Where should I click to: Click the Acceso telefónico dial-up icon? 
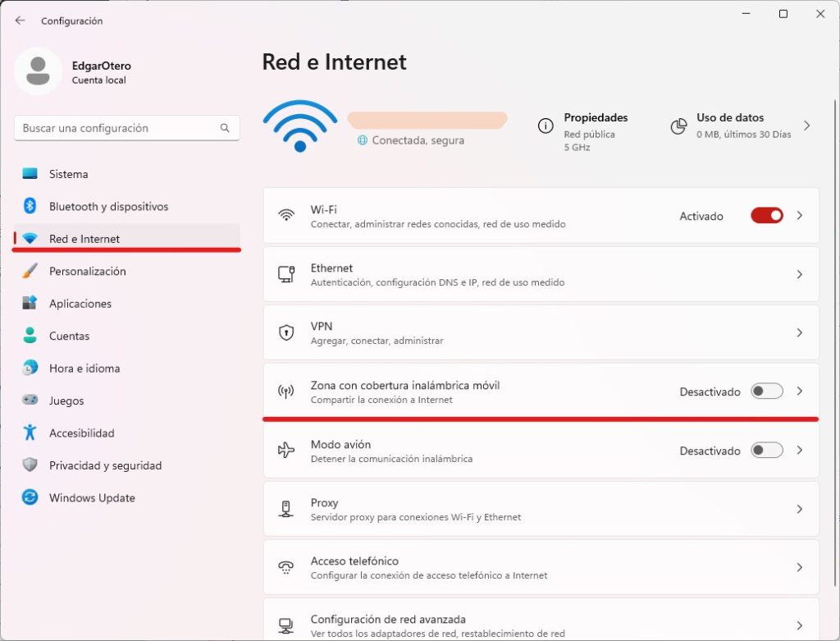(x=286, y=567)
